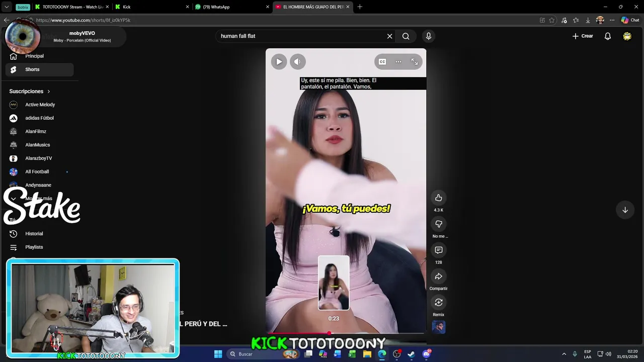The width and height of the screenshot is (644, 362).
Task: Open the taskbar volume control
Action: coord(608,354)
